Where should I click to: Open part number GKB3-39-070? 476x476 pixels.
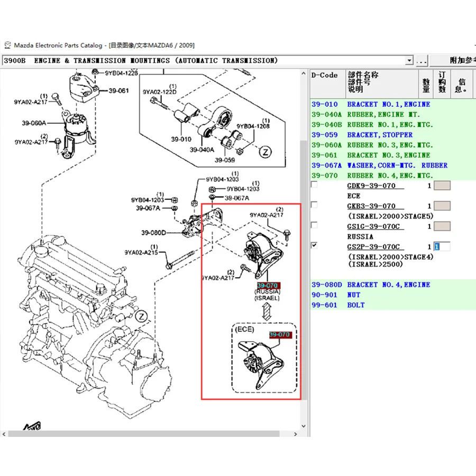(371, 206)
